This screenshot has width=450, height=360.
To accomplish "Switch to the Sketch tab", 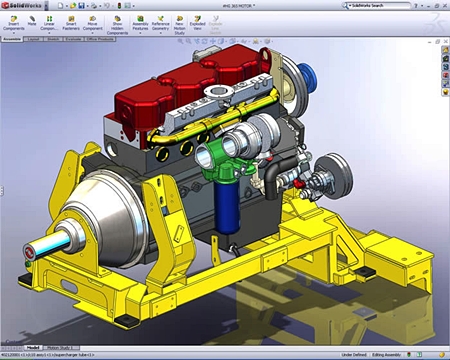I will (x=53, y=39).
